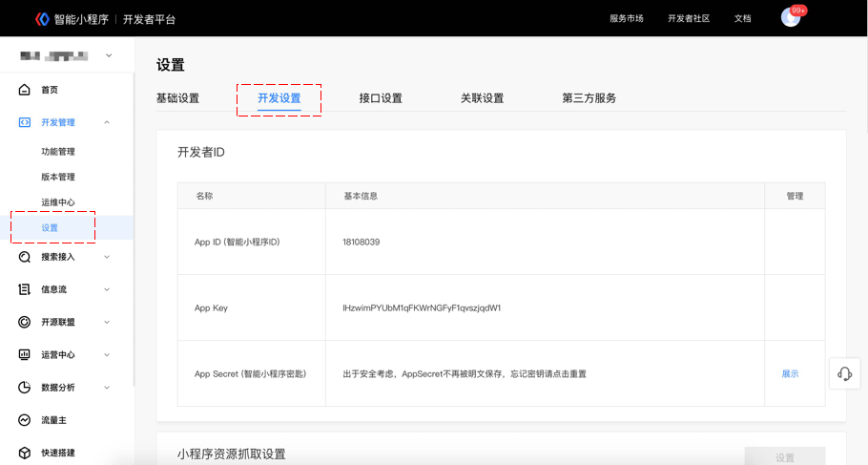Click the 开源联盟 circular icon
The height and width of the screenshot is (465, 868).
coord(25,322)
